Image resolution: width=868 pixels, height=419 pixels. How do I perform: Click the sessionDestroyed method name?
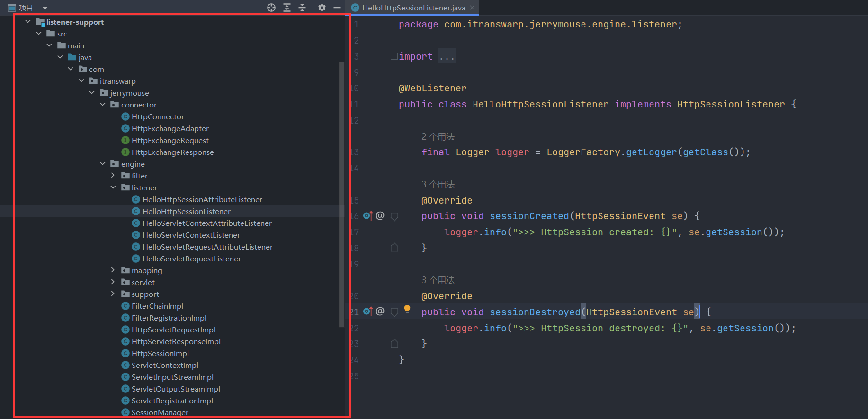pyautogui.click(x=535, y=312)
